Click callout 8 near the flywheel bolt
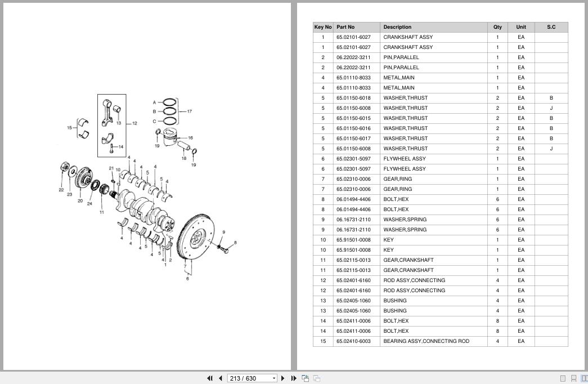588x384 pixels. pyautogui.click(x=235, y=243)
